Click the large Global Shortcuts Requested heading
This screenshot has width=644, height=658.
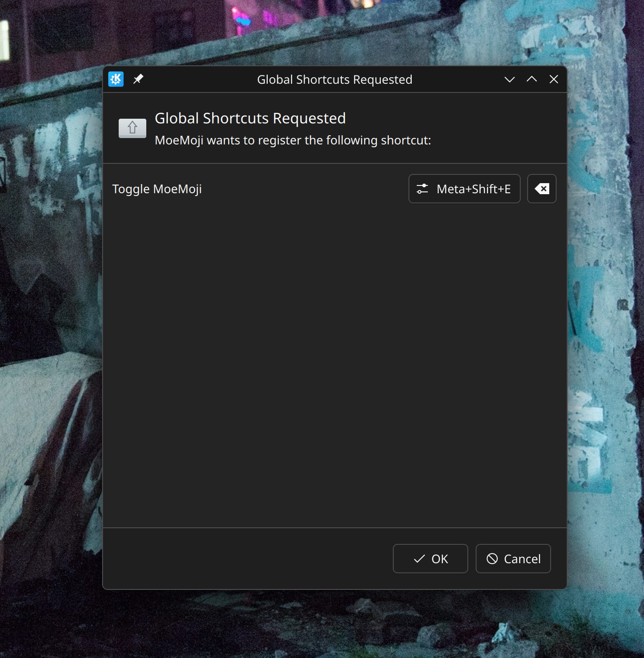tap(250, 118)
